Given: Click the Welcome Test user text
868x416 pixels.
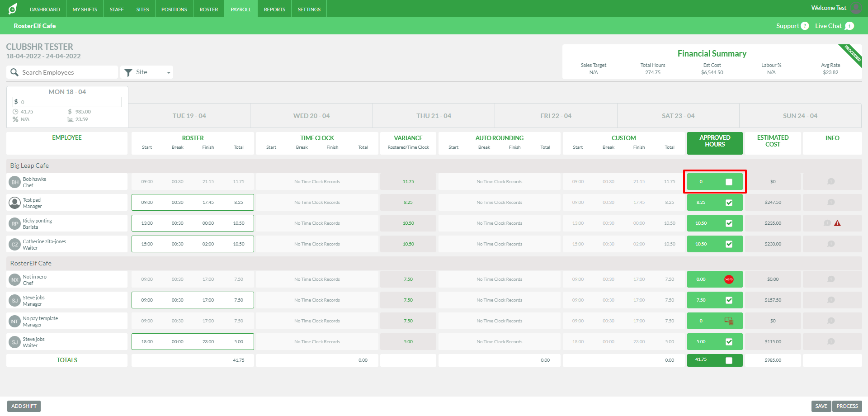Looking at the screenshot, I should point(829,8).
